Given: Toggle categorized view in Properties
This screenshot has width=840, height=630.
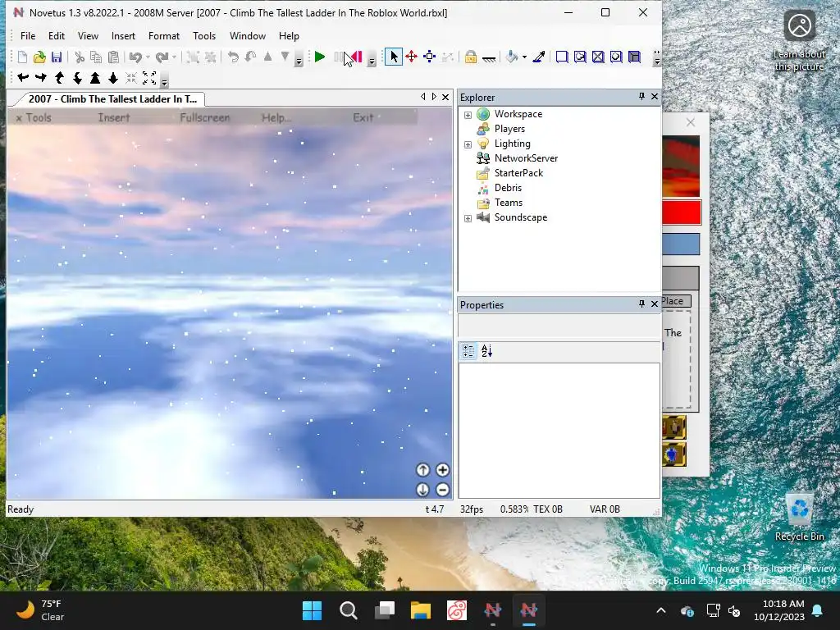Looking at the screenshot, I should 468,351.
